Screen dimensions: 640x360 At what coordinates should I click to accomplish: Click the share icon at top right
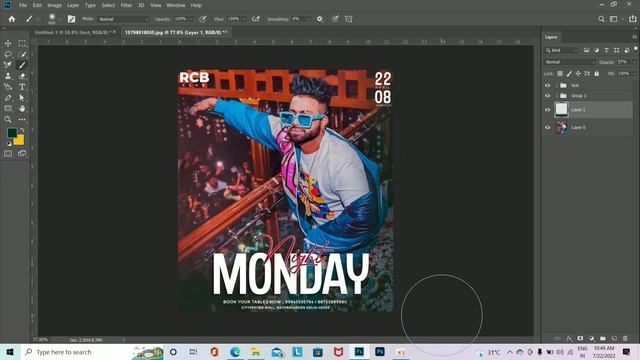(632, 19)
